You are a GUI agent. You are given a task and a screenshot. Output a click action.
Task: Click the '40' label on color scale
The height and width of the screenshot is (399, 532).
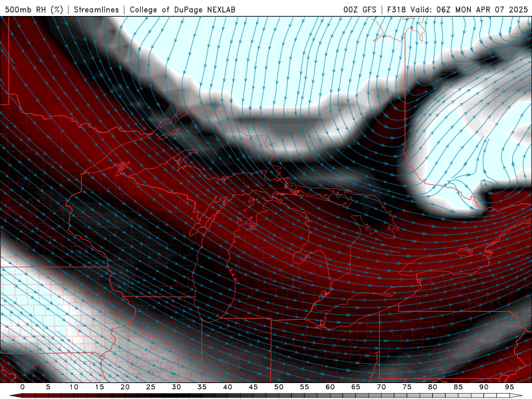[x=227, y=387]
